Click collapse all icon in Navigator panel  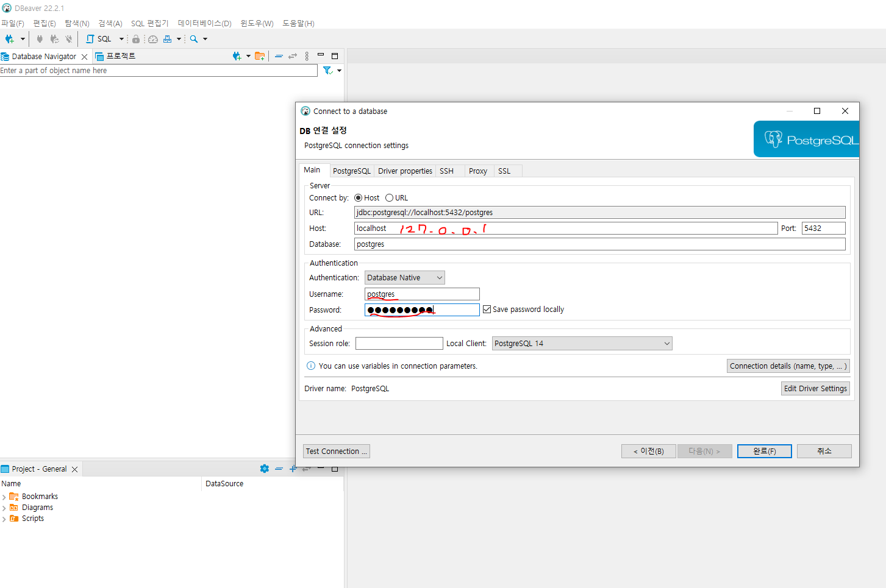tap(279, 56)
